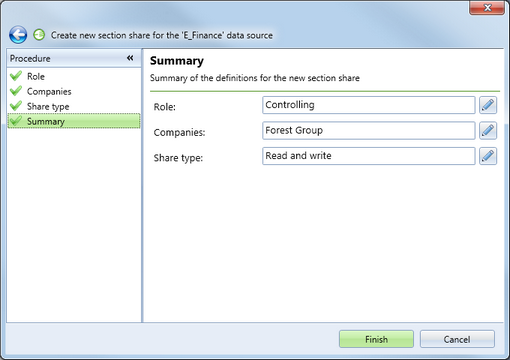Select the Summary step in Procedure
This screenshot has width=510, height=360.
click(74, 121)
